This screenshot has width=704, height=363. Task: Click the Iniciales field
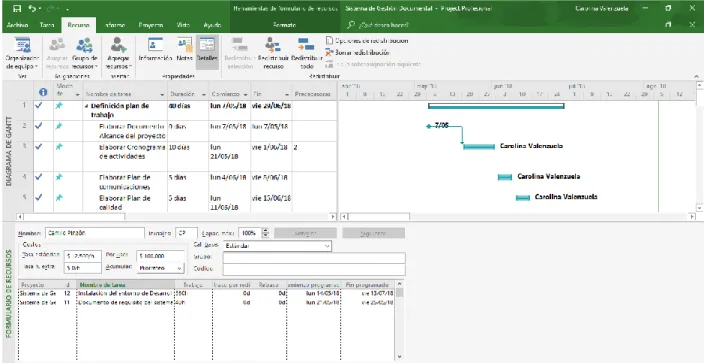tap(186, 233)
